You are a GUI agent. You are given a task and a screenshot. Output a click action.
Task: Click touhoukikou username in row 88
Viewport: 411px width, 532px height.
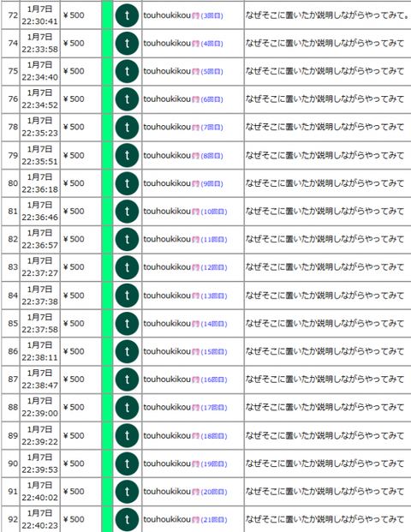[x=167, y=407]
